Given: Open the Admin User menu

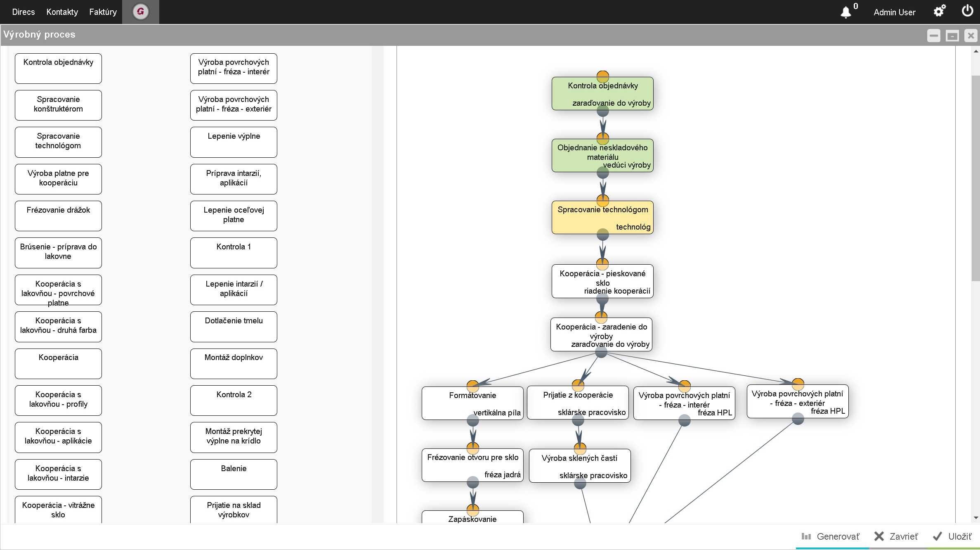Looking at the screenshot, I should pyautogui.click(x=894, y=12).
